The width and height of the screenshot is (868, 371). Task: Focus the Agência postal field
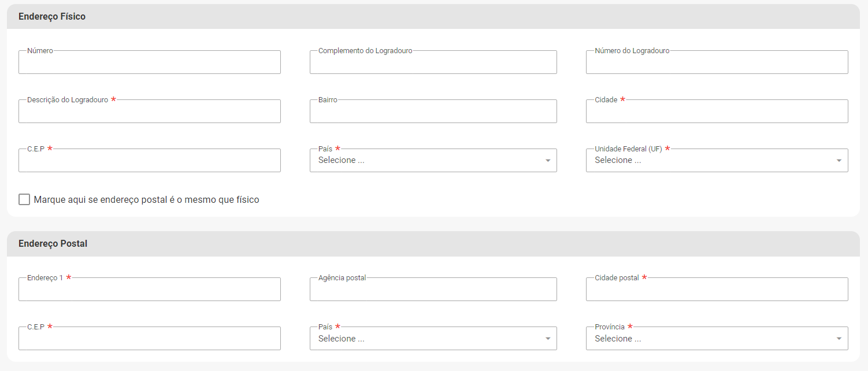[x=433, y=290]
